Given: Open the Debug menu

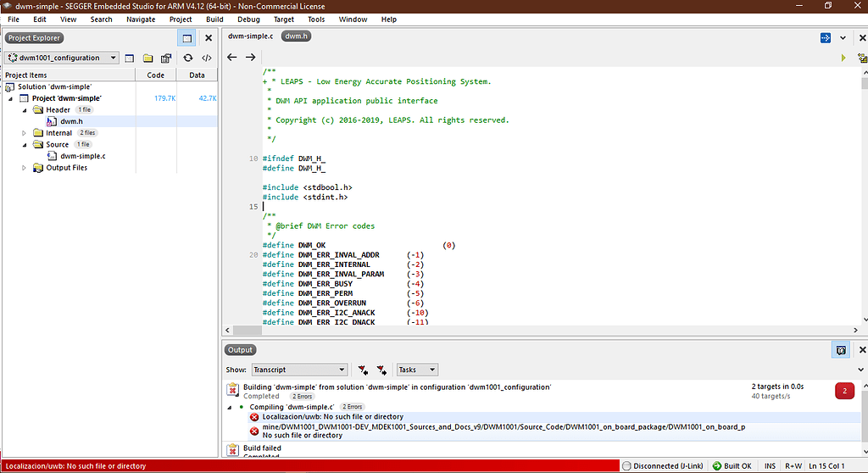Looking at the screenshot, I should [248, 19].
